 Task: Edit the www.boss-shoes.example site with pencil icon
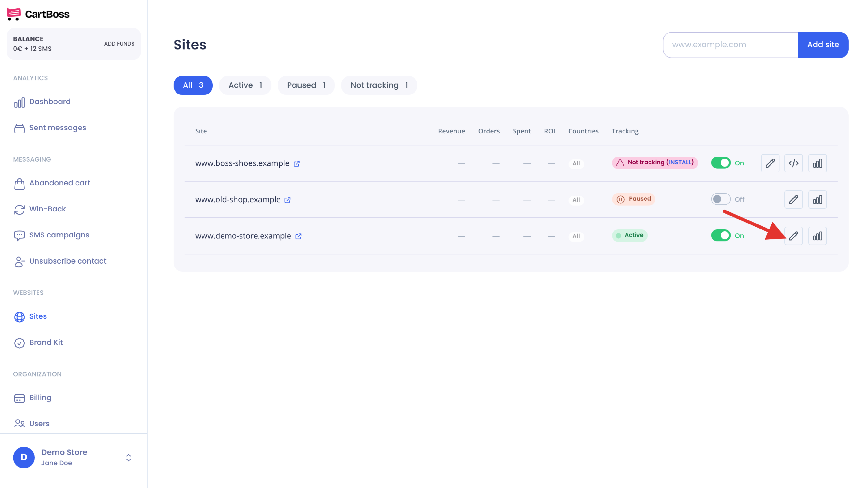770,163
